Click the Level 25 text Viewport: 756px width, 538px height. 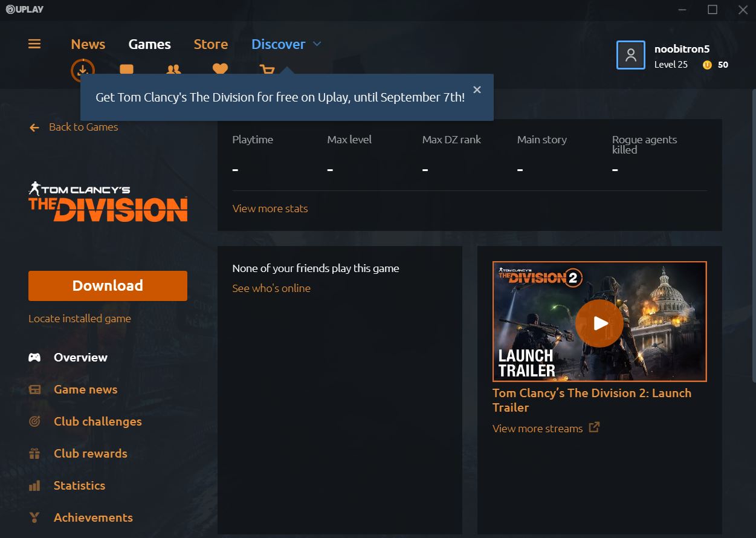(x=671, y=65)
